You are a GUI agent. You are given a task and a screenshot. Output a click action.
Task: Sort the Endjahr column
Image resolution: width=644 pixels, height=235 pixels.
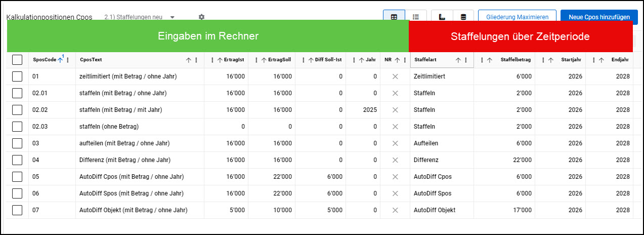point(601,60)
